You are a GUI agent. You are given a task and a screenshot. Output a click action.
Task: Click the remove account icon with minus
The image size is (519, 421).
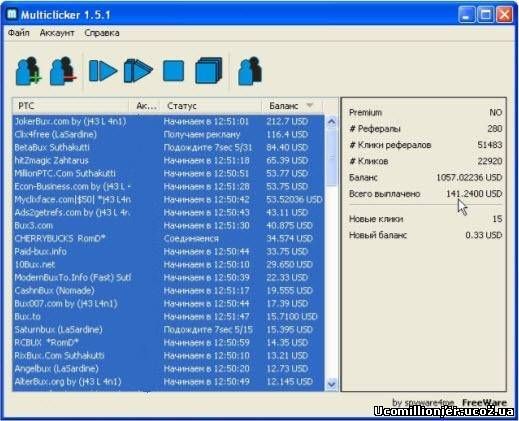(63, 71)
